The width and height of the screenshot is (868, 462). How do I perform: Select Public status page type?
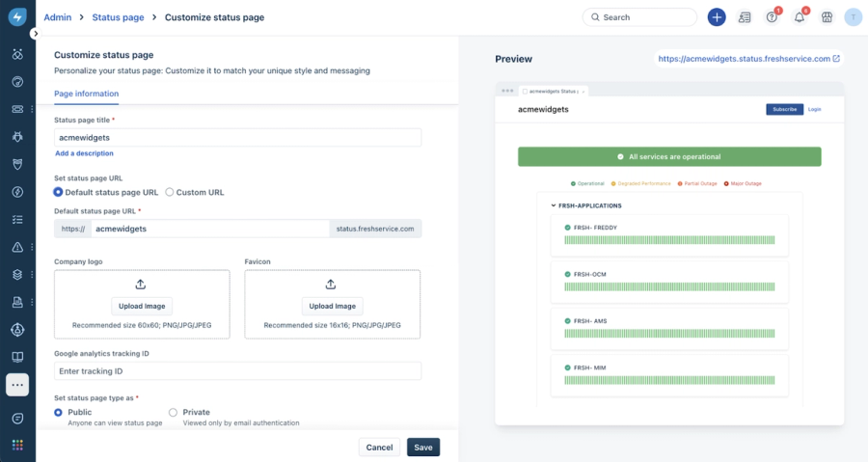[58, 412]
